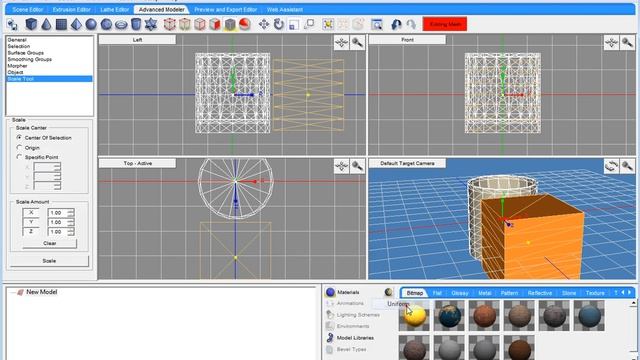Click the red Editing Mesh button
The width and height of the screenshot is (640, 360).
445,24
